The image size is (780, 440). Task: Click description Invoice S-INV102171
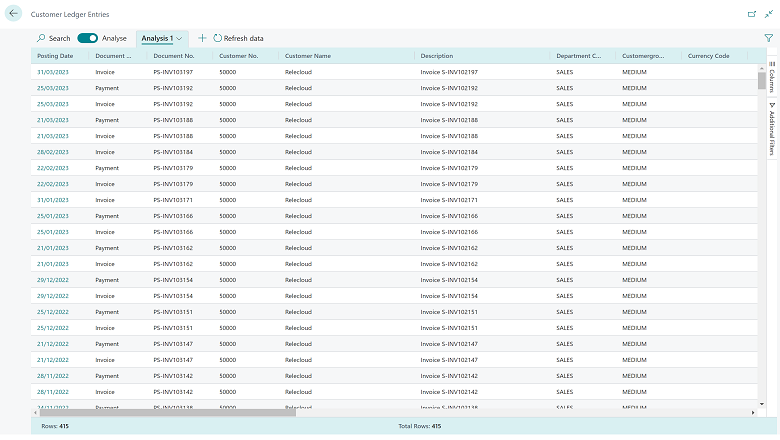[x=449, y=200]
